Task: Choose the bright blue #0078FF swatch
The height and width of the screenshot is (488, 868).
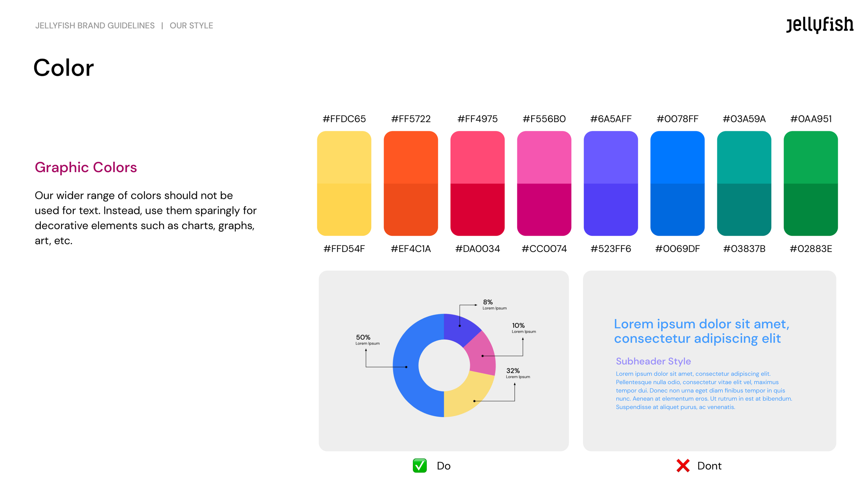Action: (x=677, y=157)
